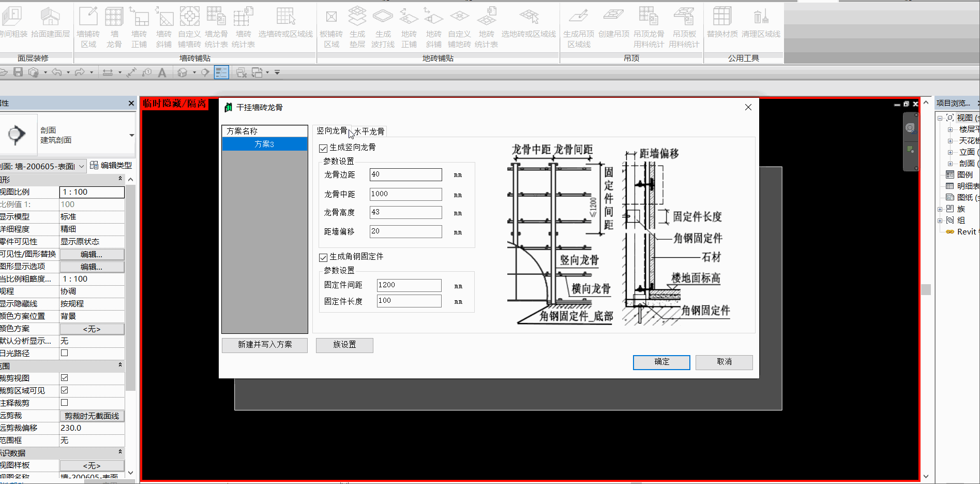Click 清理区域线 tool
The height and width of the screenshot is (484, 980).
tap(761, 23)
